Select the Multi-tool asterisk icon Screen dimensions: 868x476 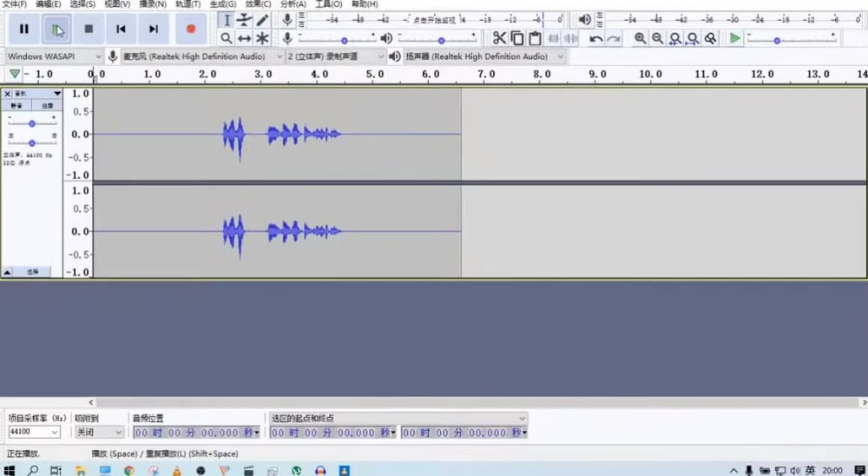coord(262,38)
